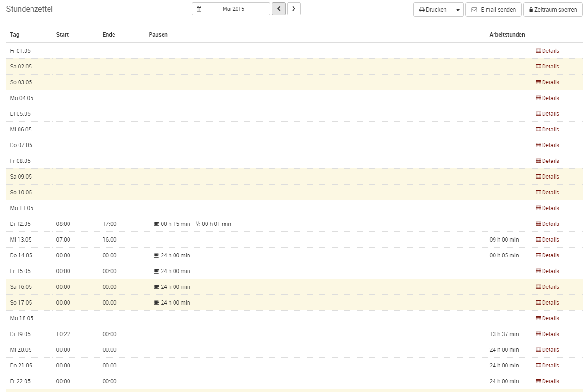Open Details for So 03.05
588x392 pixels.
[x=548, y=82]
